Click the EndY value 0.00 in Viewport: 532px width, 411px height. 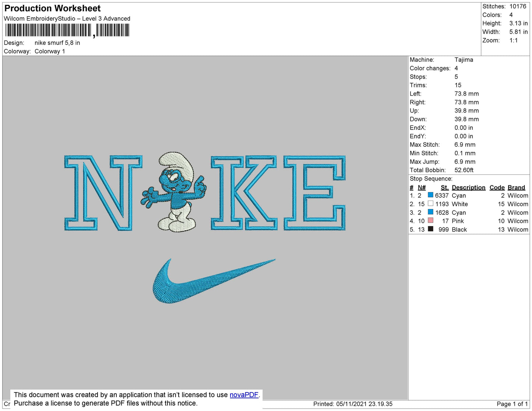click(464, 136)
